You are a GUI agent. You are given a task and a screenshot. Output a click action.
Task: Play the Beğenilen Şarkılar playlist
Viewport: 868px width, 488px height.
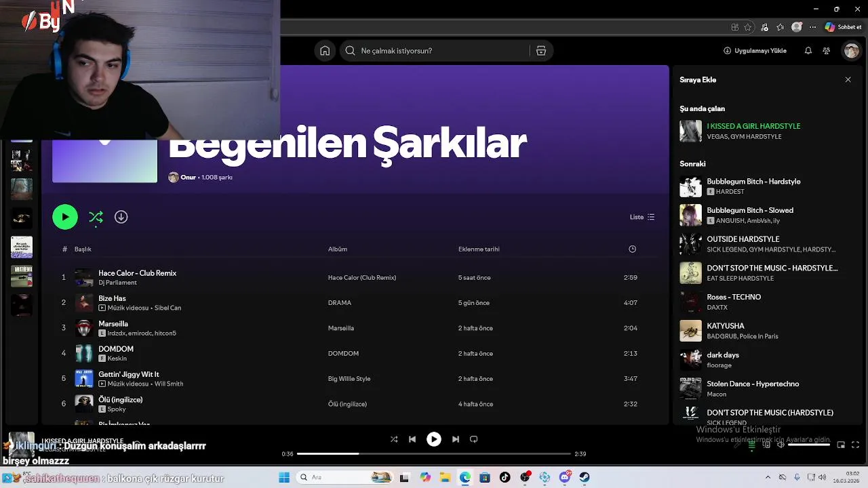[65, 217]
